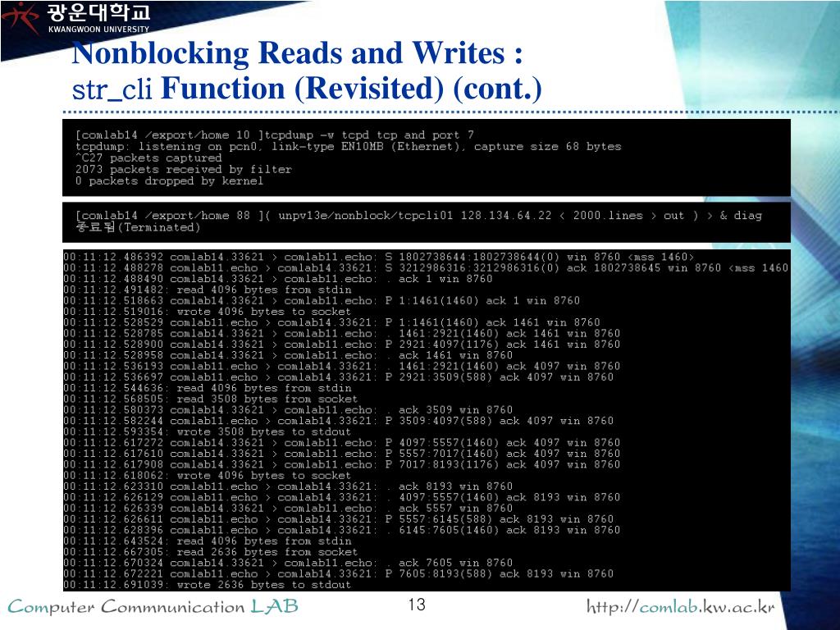Select the 'unpv13e/nonblock/tcpcli01 128.134.64.22' command line
Image resolution: width=840 pixels, height=630 pixels.
click(418, 216)
